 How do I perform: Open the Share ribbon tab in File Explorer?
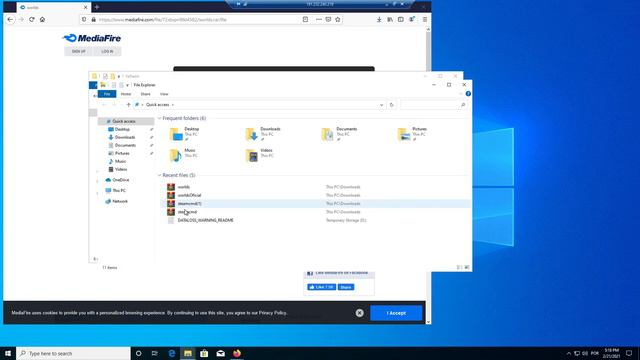point(145,94)
